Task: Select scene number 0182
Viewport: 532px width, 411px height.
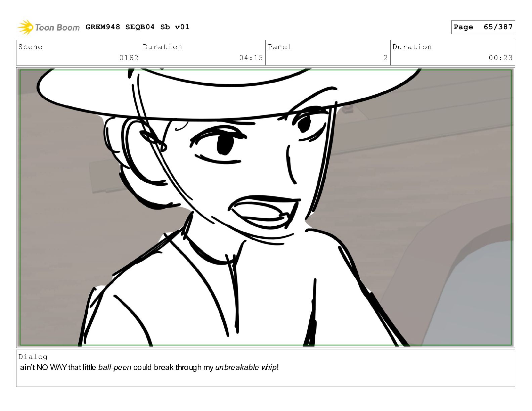Action: [129, 58]
